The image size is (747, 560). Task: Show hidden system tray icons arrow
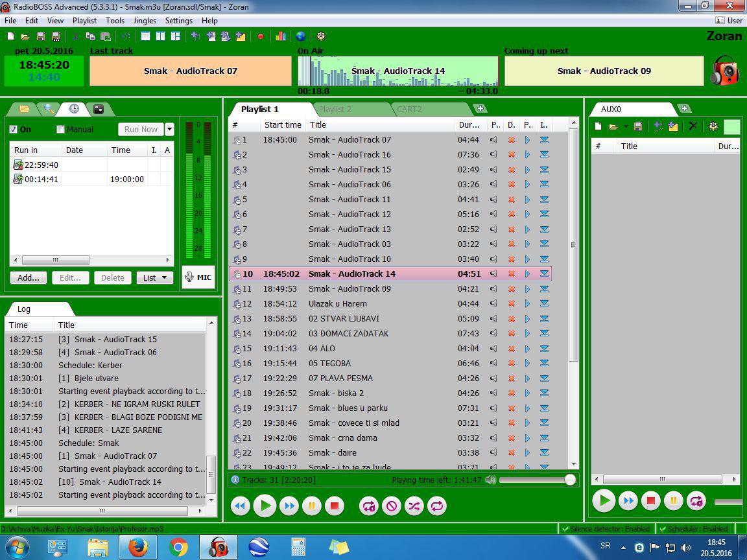click(x=623, y=548)
